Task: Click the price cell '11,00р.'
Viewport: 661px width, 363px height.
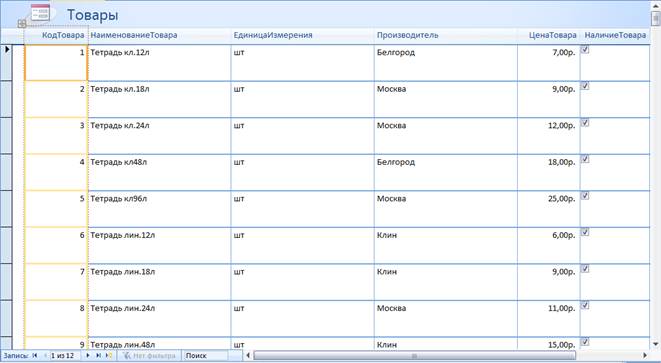Action: pyautogui.click(x=548, y=318)
